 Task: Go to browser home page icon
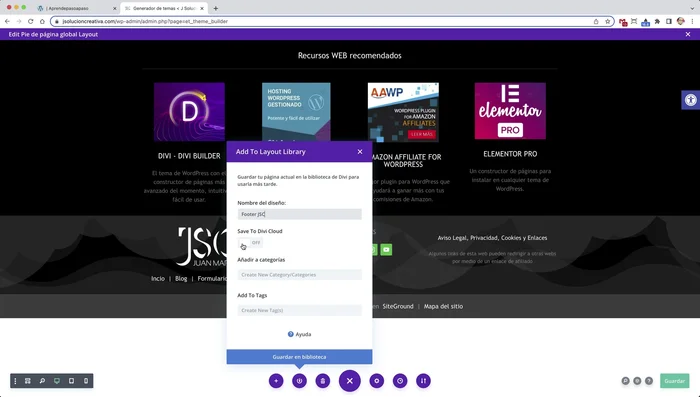click(42, 21)
